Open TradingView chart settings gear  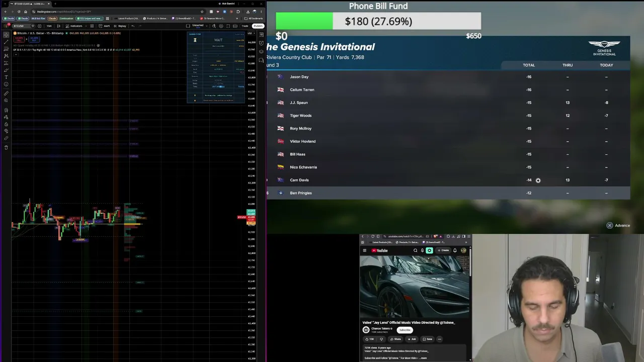point(221,26)
